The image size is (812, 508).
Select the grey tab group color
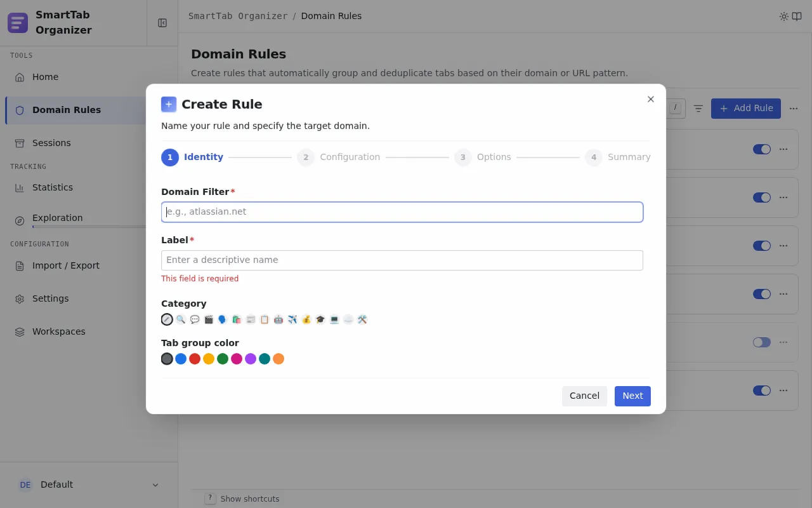click(167, 359)
